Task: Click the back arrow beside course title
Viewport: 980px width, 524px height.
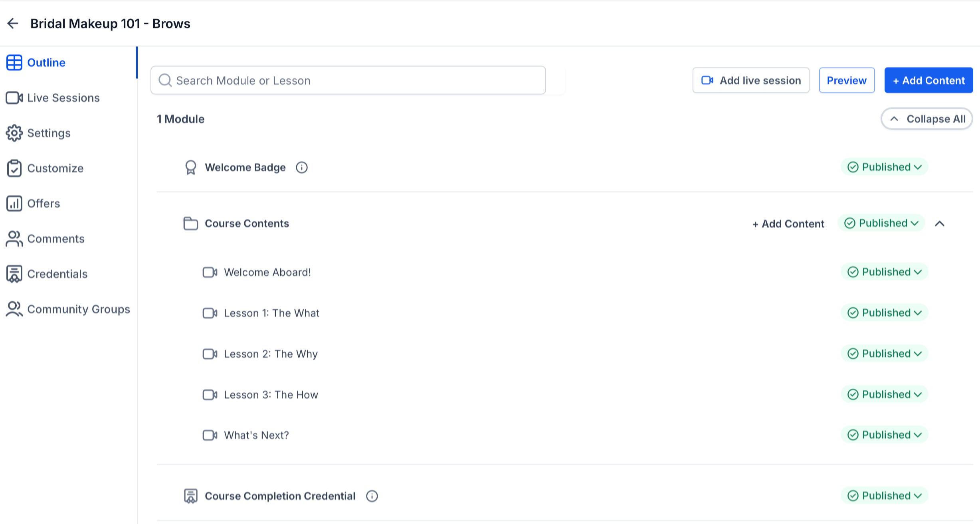Action: (13, 24)
